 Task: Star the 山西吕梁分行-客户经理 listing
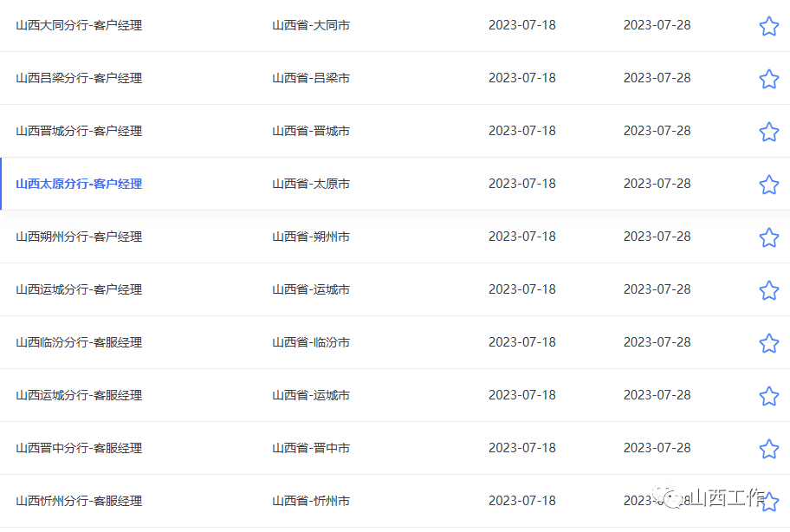pyautogui.click(x=769, y=79)
